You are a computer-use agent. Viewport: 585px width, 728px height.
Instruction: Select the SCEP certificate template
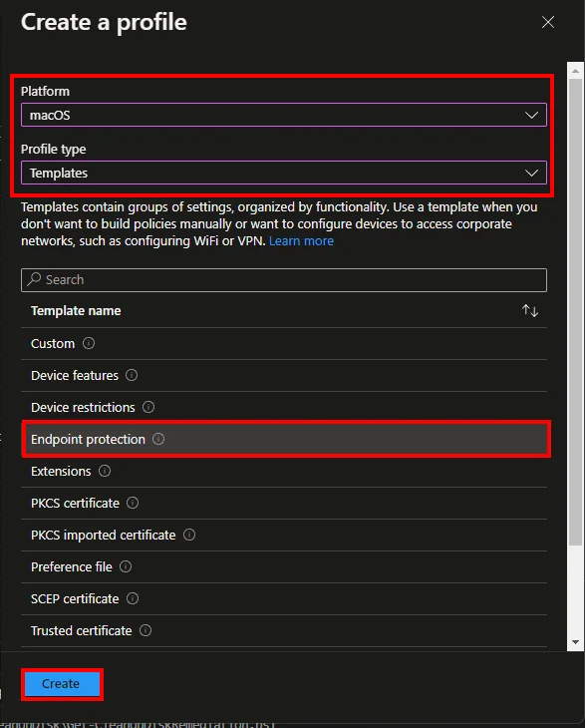coord(283,599)
